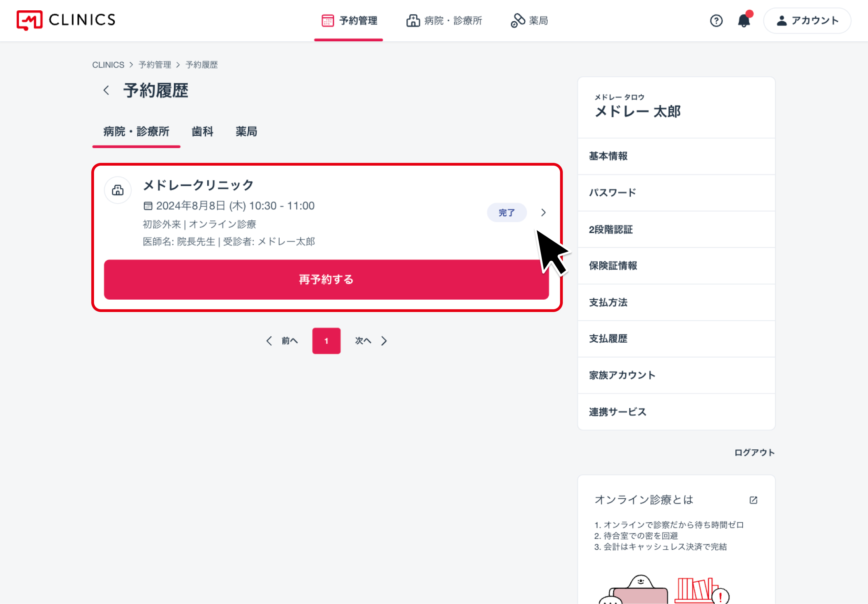The height and width of the screenshot is (604, 868).
Task: Open the アカウント menu button
Action: pos(807,20)
